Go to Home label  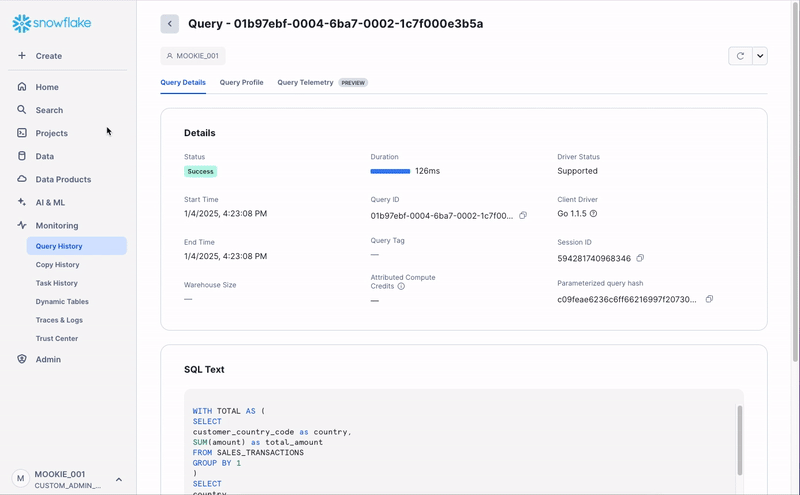click(47, 87)
